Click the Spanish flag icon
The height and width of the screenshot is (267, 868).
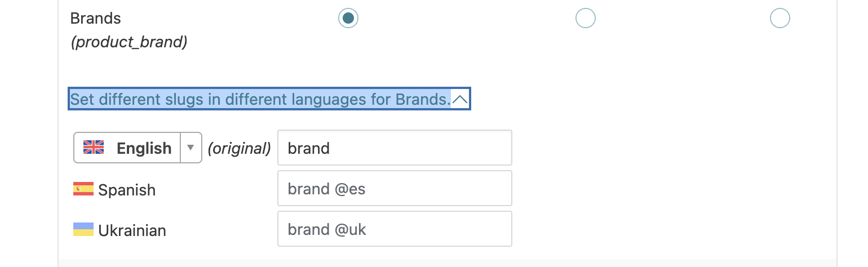pos(83,189)
